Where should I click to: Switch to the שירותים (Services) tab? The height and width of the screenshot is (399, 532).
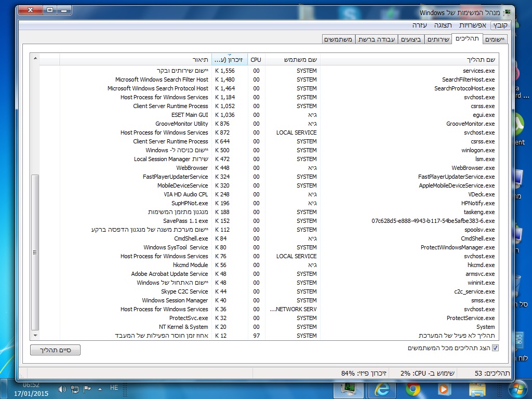(x=438, y=39)
